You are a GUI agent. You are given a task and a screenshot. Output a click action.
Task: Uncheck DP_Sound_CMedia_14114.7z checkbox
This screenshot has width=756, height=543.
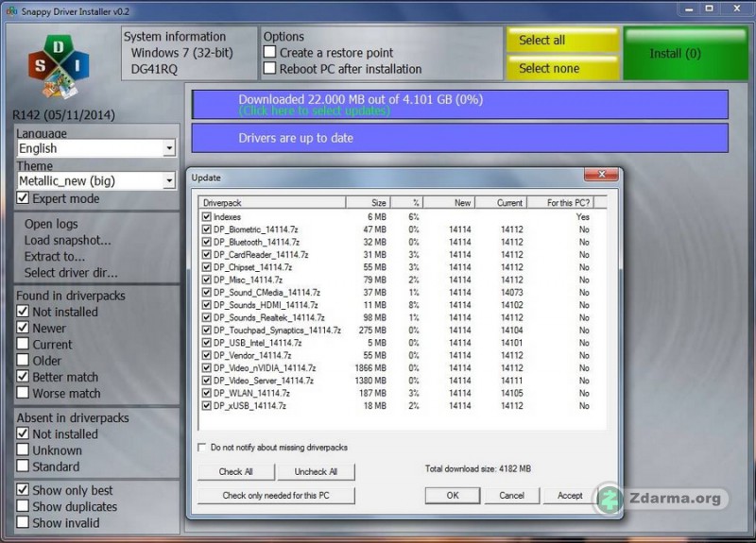(206, 292)
